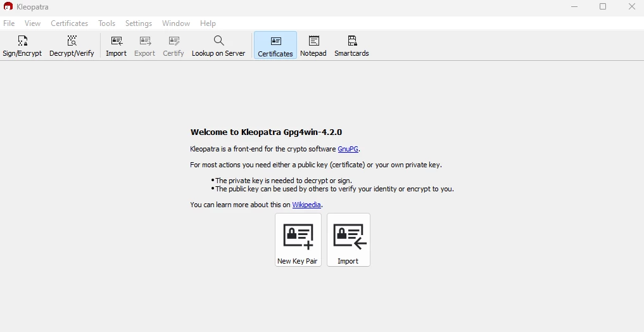This screenshot has height=332, width=644.
Task: Open the Notepad view
Action: click(313, 46)
